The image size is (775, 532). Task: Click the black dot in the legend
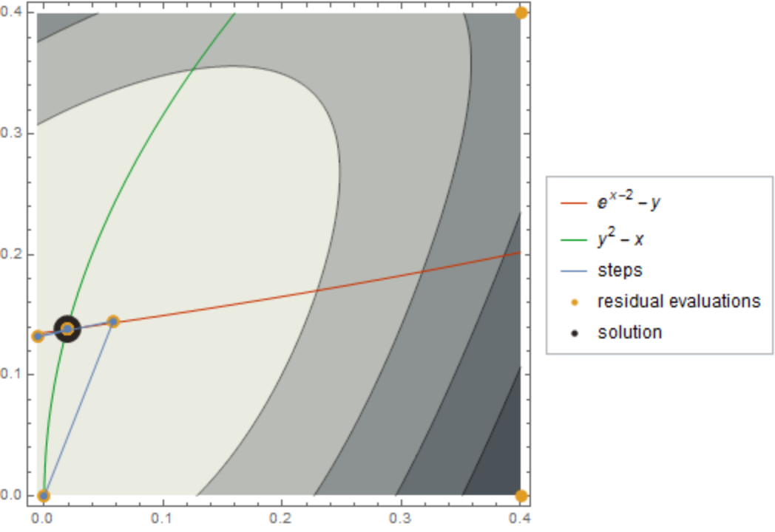point(575,332)
